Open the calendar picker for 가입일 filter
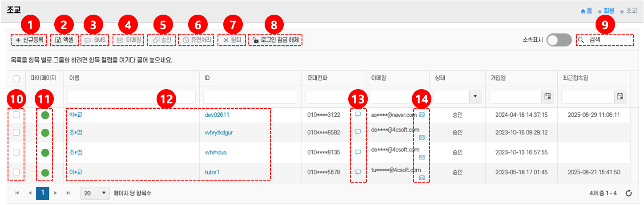Screen dimensions: 644x205 pos(547,96)
